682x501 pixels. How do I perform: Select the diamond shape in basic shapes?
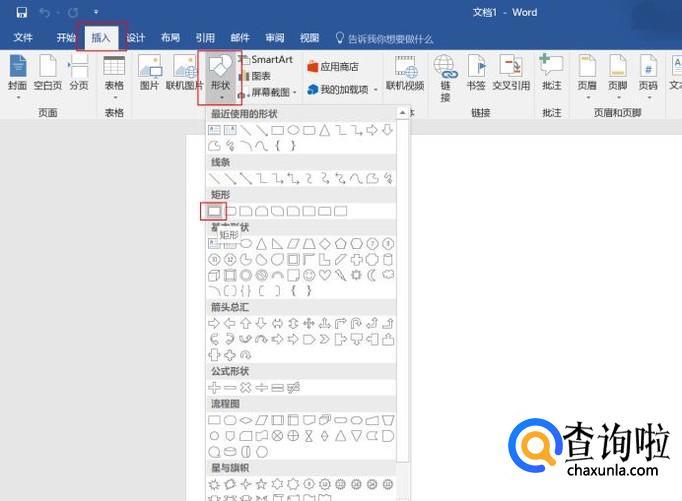coord(324,244)
